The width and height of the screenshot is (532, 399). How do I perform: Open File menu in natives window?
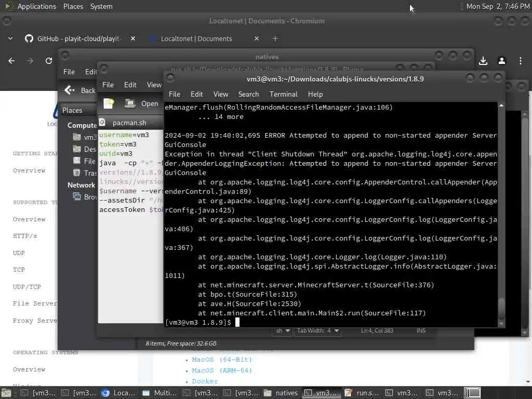(x=69, y=72)
